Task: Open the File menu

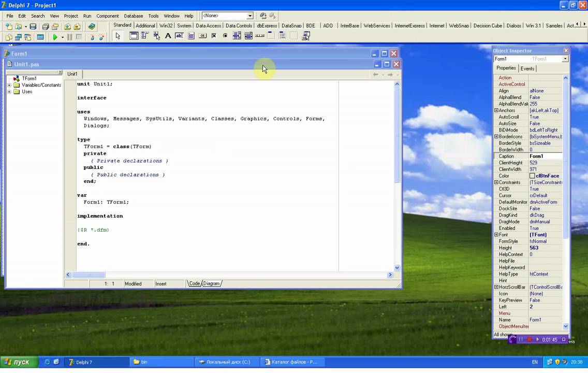Action: tap(10, 16)
